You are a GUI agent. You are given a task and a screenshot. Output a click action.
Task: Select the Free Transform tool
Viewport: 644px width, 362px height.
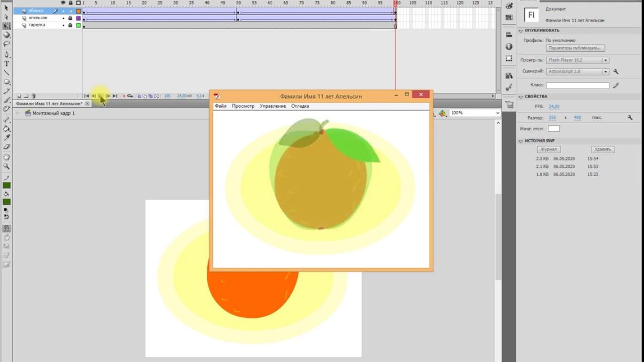click(x=7, y=26)
